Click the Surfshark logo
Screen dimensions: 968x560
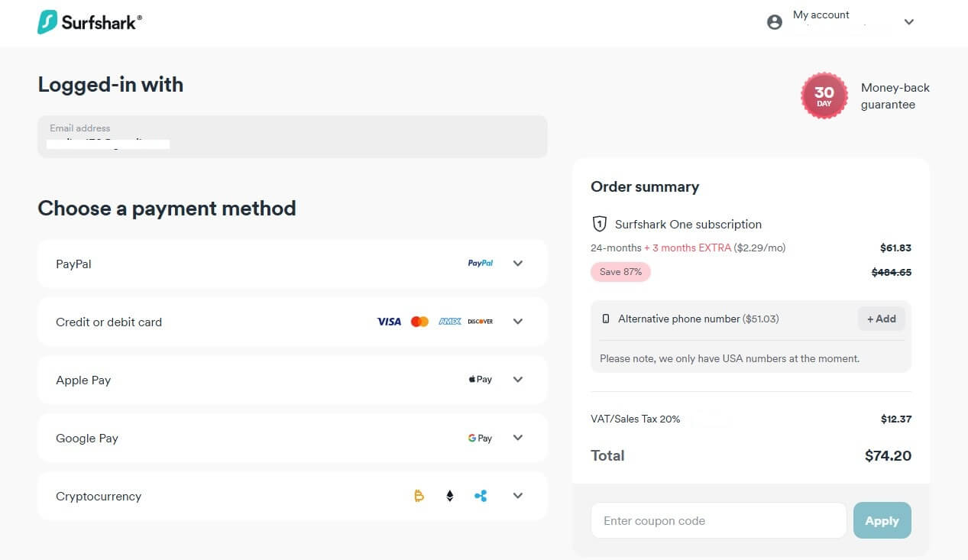pyautogui.click(x=89, y=21)
